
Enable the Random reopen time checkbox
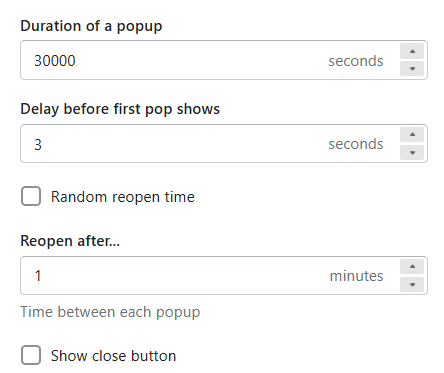pos(31,196)
